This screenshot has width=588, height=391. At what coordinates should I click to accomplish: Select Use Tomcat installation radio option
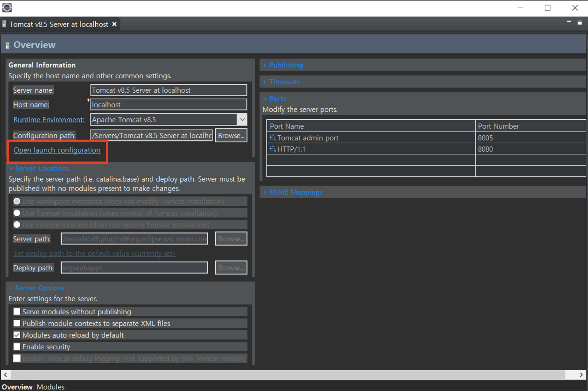17,213
